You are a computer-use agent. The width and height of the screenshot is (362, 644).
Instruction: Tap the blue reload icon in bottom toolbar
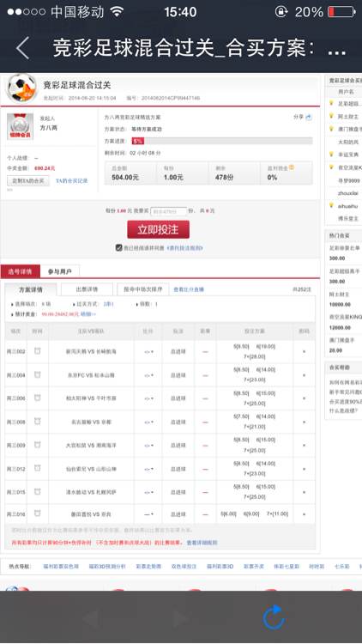(x=274, y=617)
